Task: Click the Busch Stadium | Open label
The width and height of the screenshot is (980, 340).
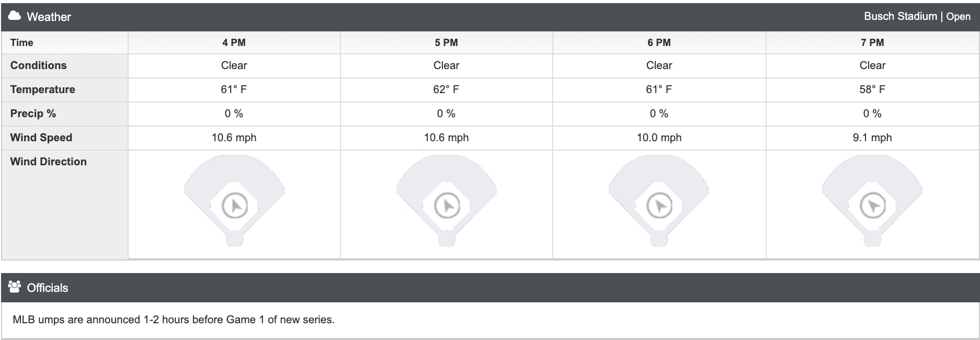Action: (917, 16)
